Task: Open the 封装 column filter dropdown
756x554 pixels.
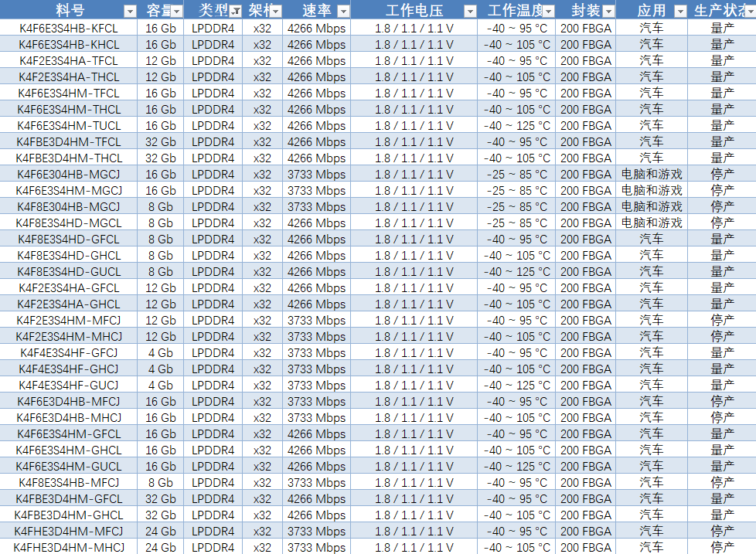Action: click(x=609, y=11)
